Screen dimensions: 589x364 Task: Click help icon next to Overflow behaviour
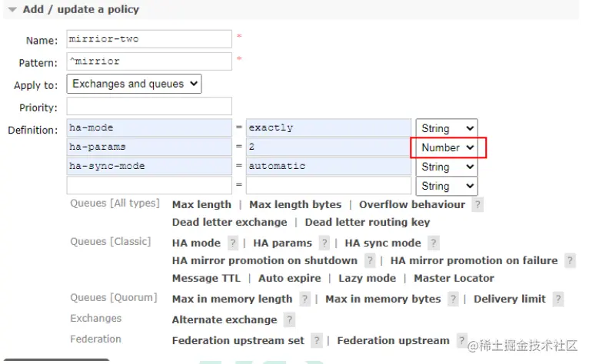click(478, 205)
